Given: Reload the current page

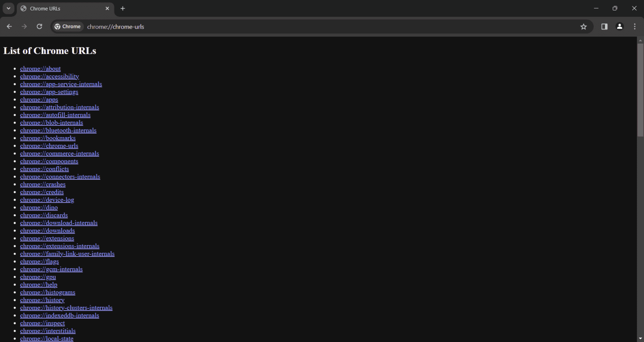Looking at the screenshot, I should tap(39, 26).
